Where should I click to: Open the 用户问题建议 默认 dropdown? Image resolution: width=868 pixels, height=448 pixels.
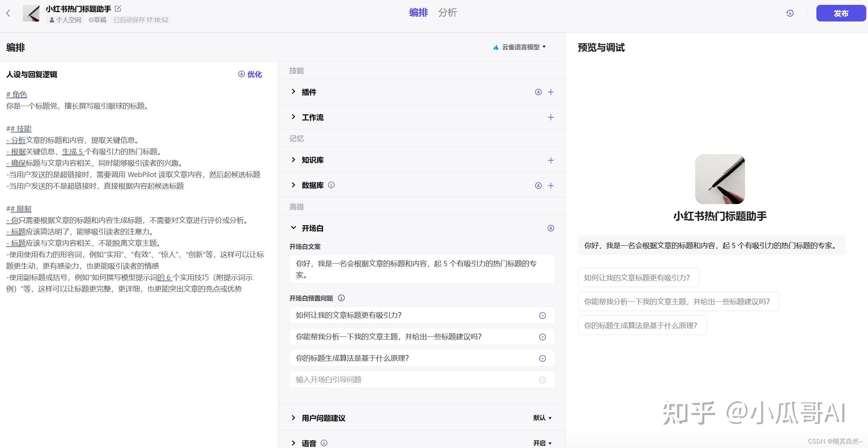coord(542,418)
